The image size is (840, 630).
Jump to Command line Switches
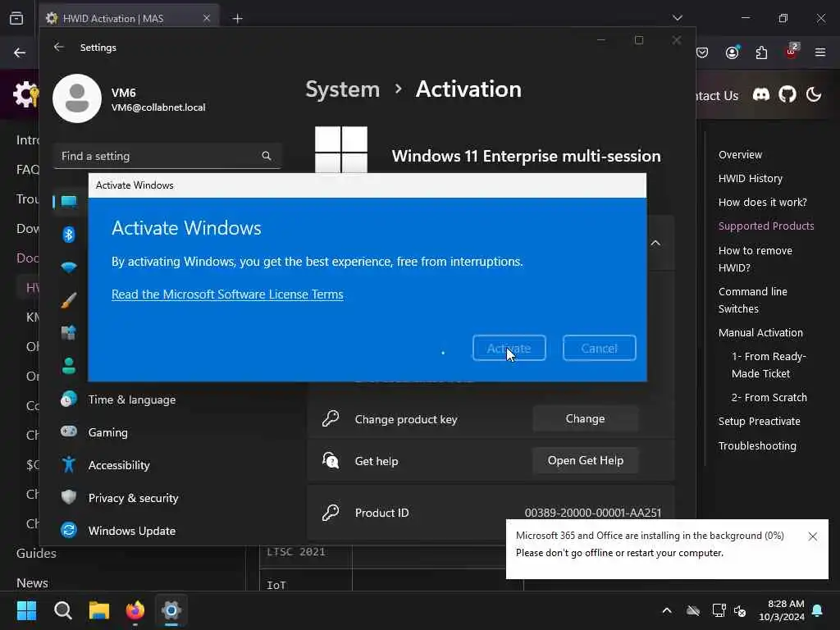pos(753,300)
